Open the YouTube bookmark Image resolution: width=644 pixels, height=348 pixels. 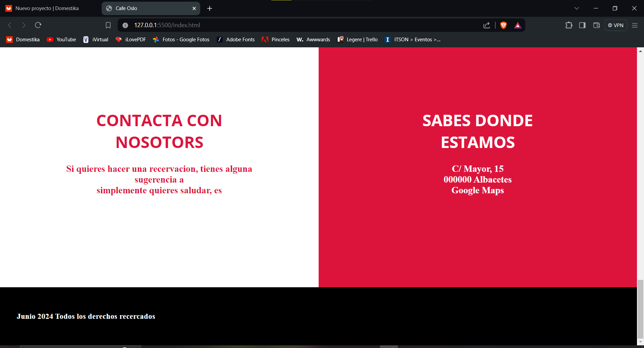(61, 40)
